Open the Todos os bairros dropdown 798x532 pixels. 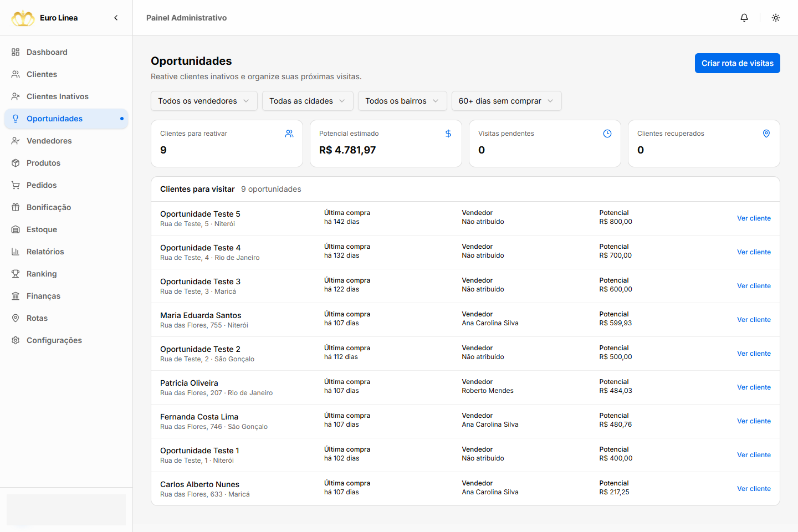[402, 101]
